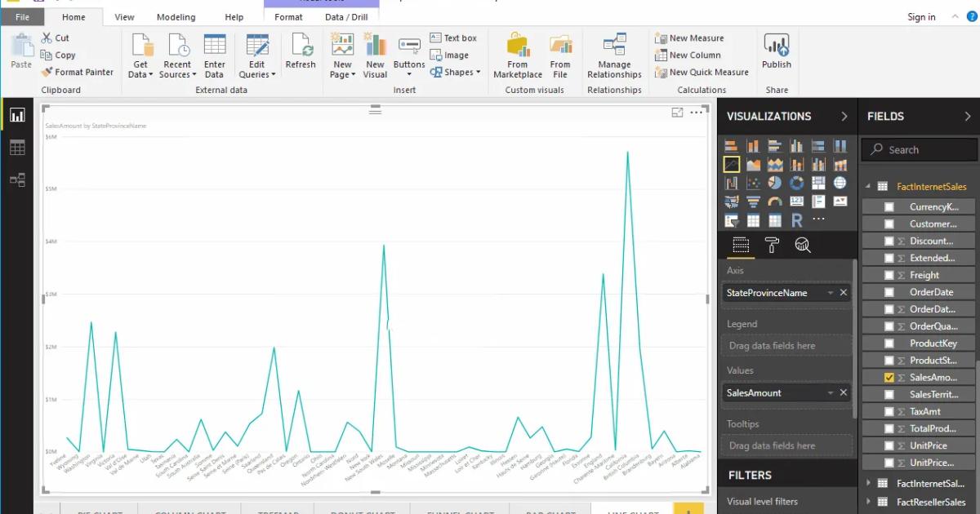Collapse the FactInternetSales table
The width and height of the screenshot is (980, 514).
(868, 186)
